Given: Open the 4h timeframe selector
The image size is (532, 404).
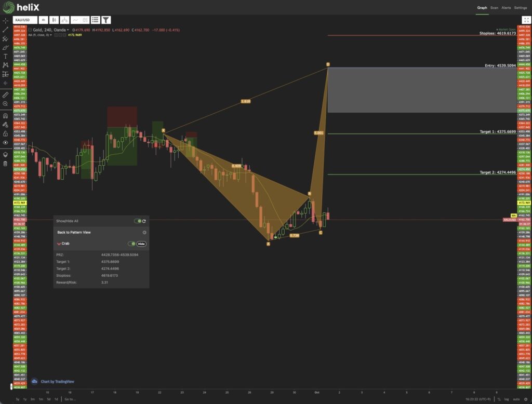Looking at the screenshot, I should coord(44,20).
